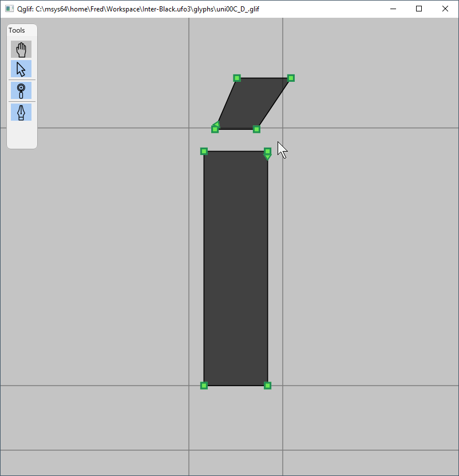Minimize the Qglif window
This screenshot has height=476, width=459.
[393, 9]
